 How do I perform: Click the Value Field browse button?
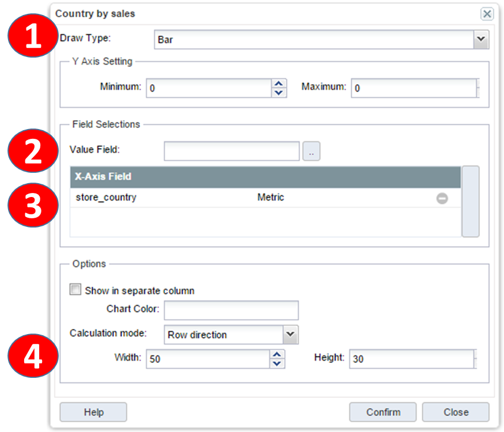tap(311, 151)
